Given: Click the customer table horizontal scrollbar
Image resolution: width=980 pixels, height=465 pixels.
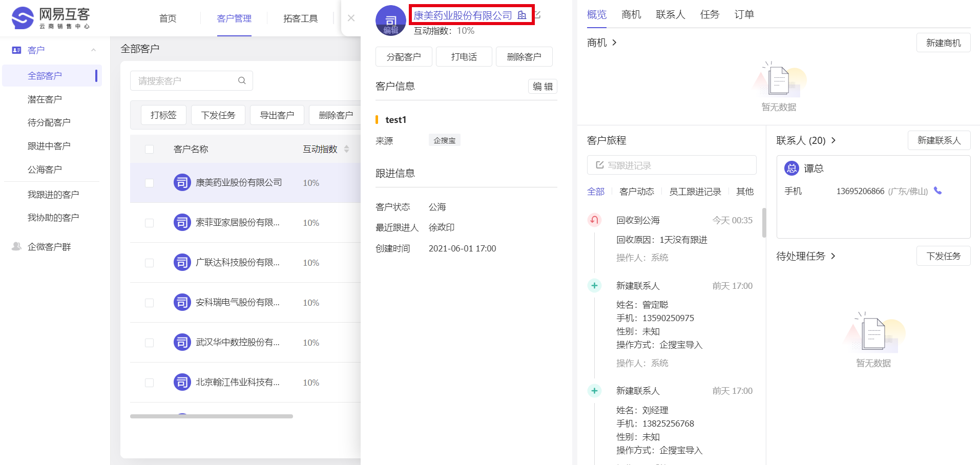Looking at the screenshot, I should [212, 416].
